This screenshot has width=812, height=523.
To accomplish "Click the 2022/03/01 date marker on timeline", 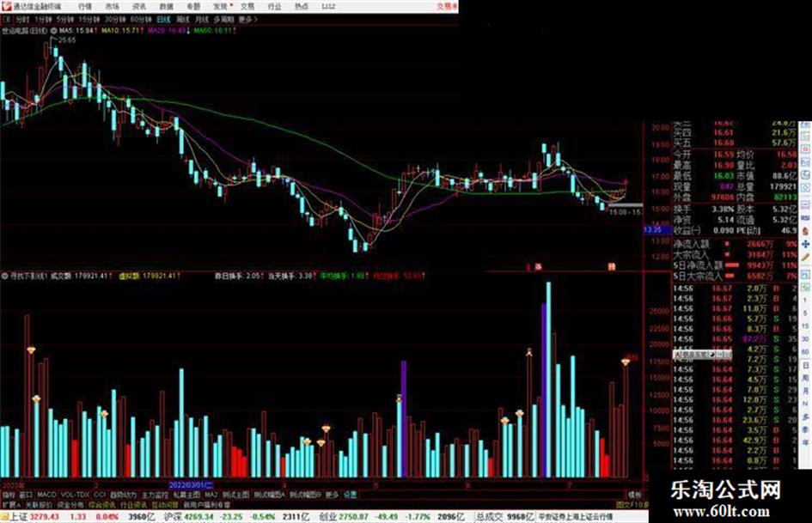I will point(191,485).
